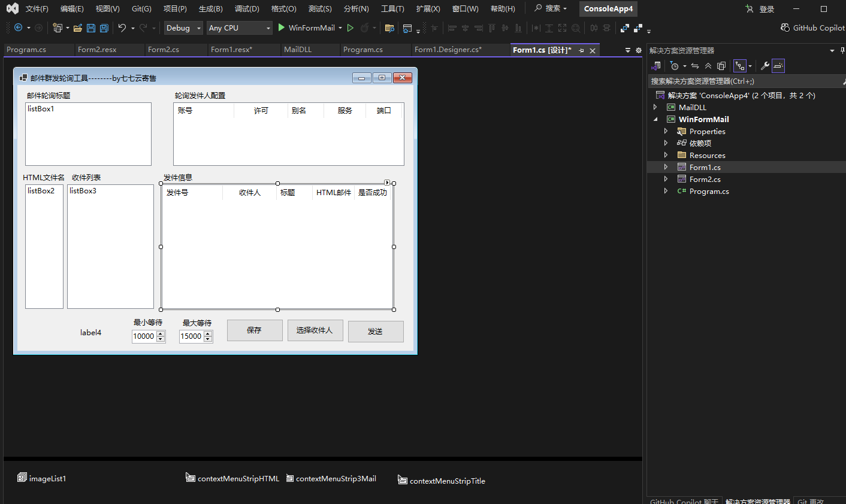Expand the MailDLL project node

tap(655, 108)
